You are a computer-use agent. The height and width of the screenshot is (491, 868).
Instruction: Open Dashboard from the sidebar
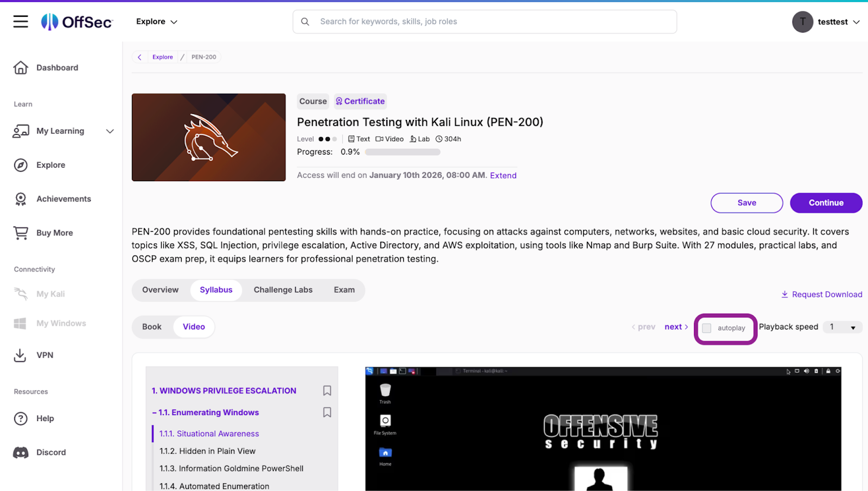pyautogui.click(x=58, y=67)
